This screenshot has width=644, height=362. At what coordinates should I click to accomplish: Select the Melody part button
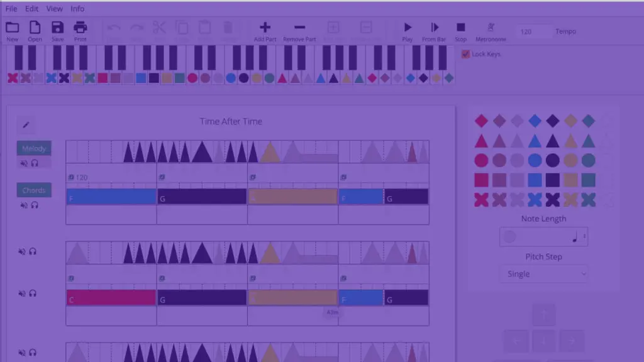tap(34, 148)
